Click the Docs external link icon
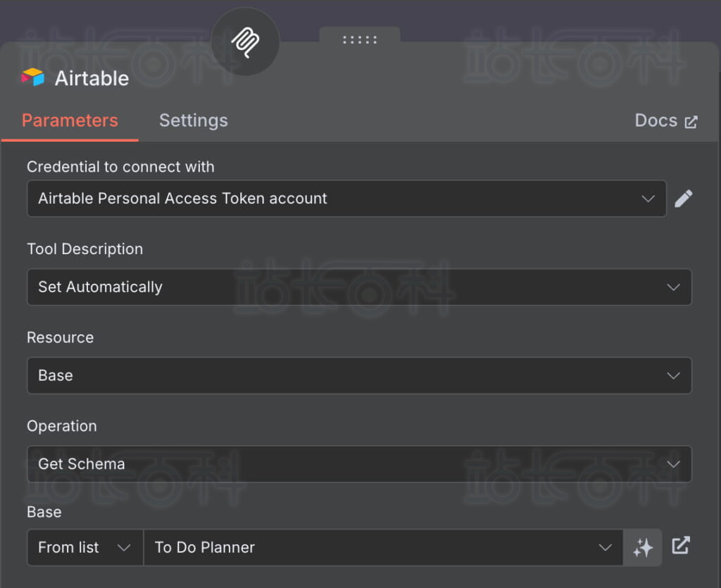 coord(691,121)
